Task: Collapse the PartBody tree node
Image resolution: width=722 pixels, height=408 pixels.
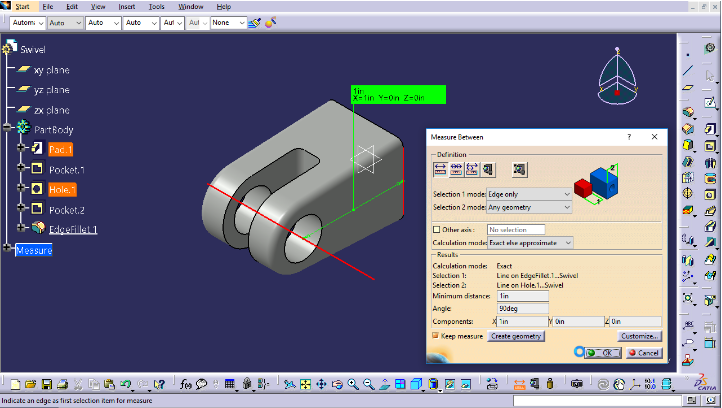Action: [8, 129]
